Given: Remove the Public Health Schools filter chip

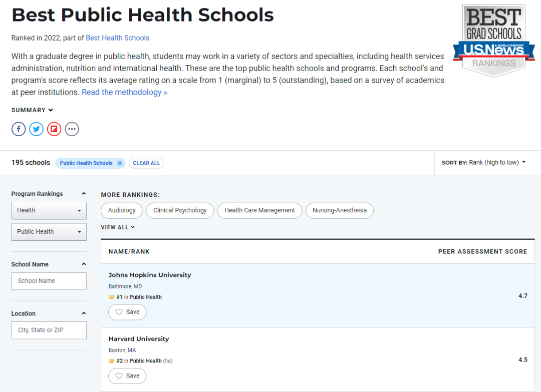Looking at the screenshot, I should pos(120,163).
